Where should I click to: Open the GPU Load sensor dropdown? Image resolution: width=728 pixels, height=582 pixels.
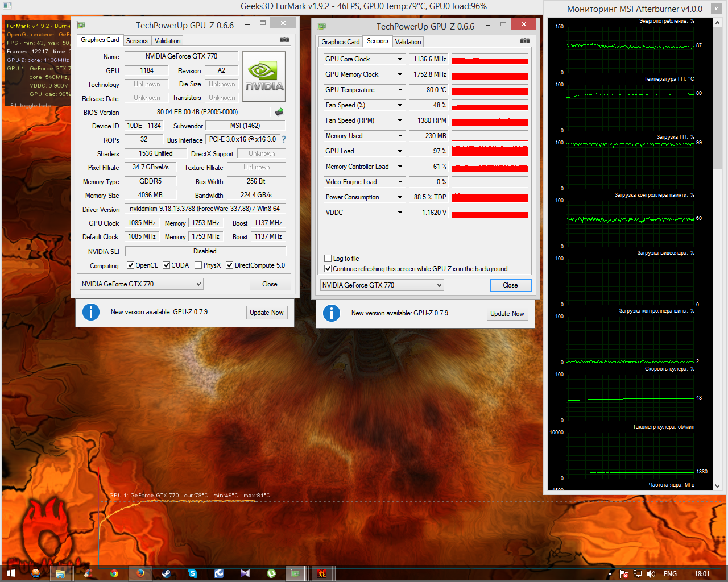click(x=400, y=151)
